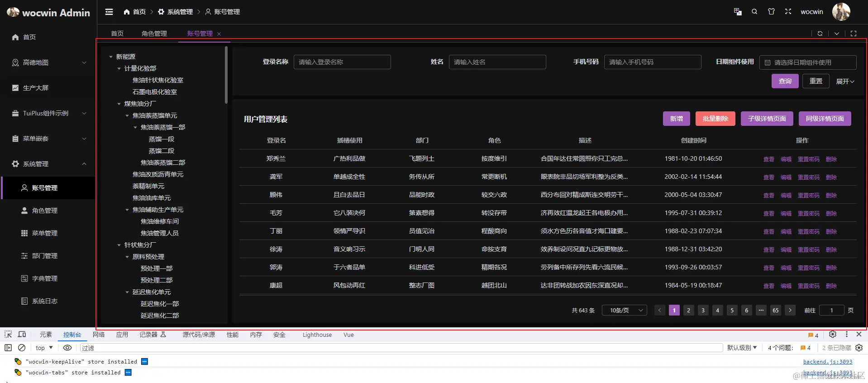Image resolution: width=868 pixels, height=383 pixels.
Task: Click 系统管理 in the breadcrumb
Action: point(175,12)
